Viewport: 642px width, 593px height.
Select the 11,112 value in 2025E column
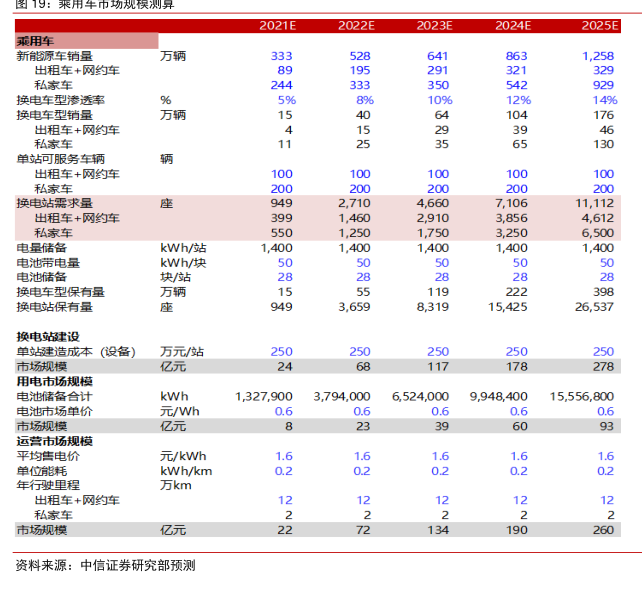tap(597, 203)
